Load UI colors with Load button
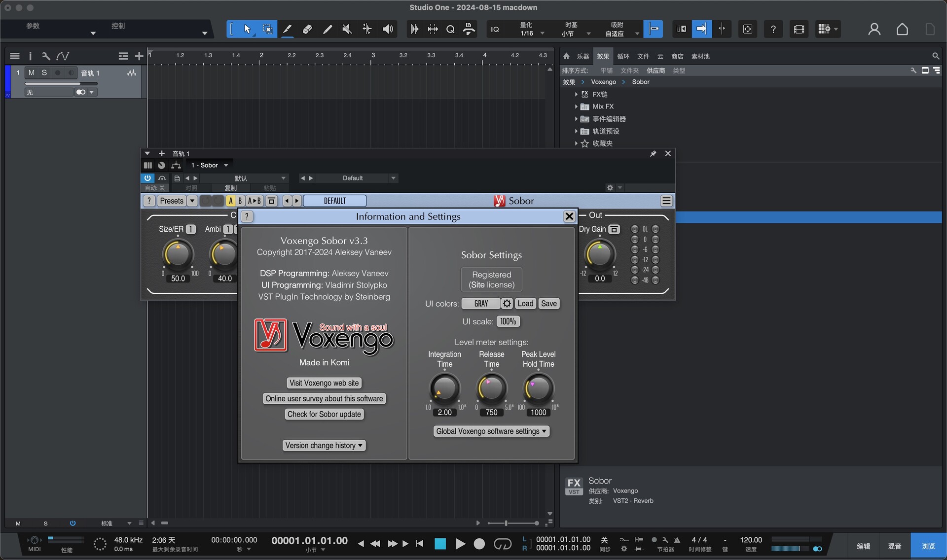Viewport: 947px width, 560px height. click(525, 304)
